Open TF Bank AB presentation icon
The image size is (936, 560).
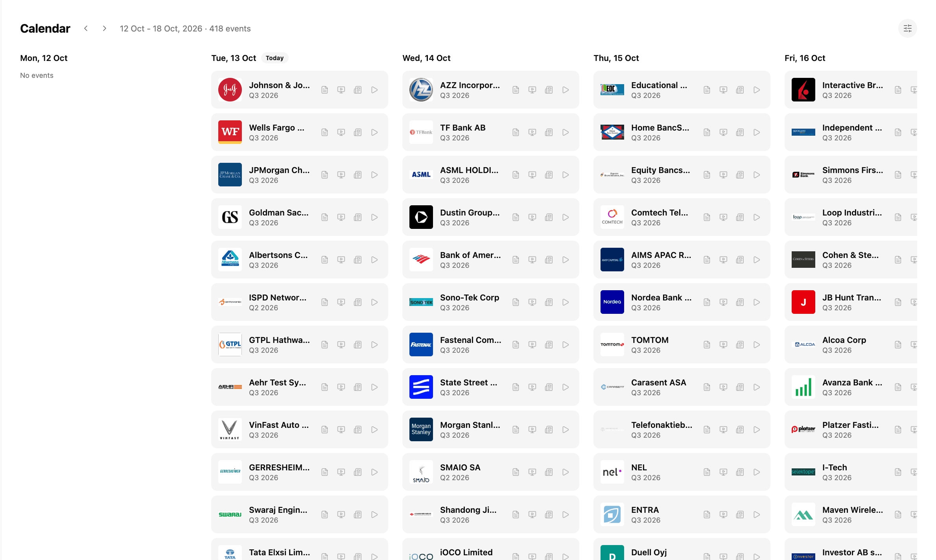532,132
